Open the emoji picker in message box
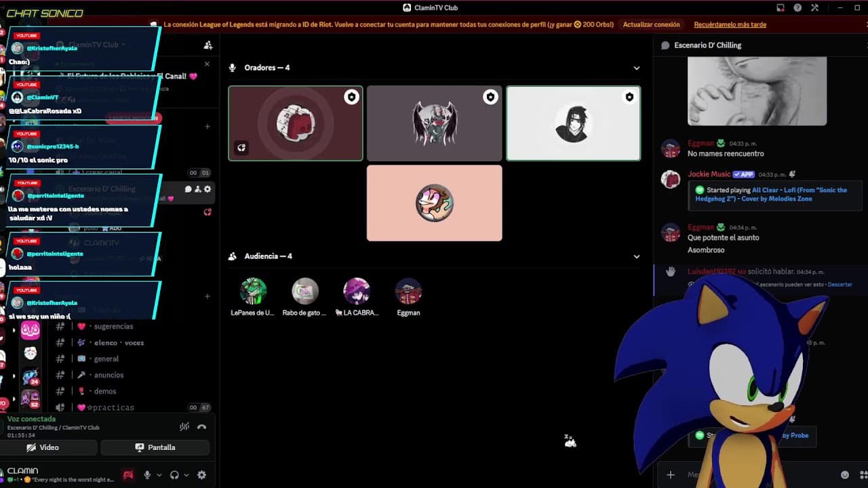 point(845,474)
